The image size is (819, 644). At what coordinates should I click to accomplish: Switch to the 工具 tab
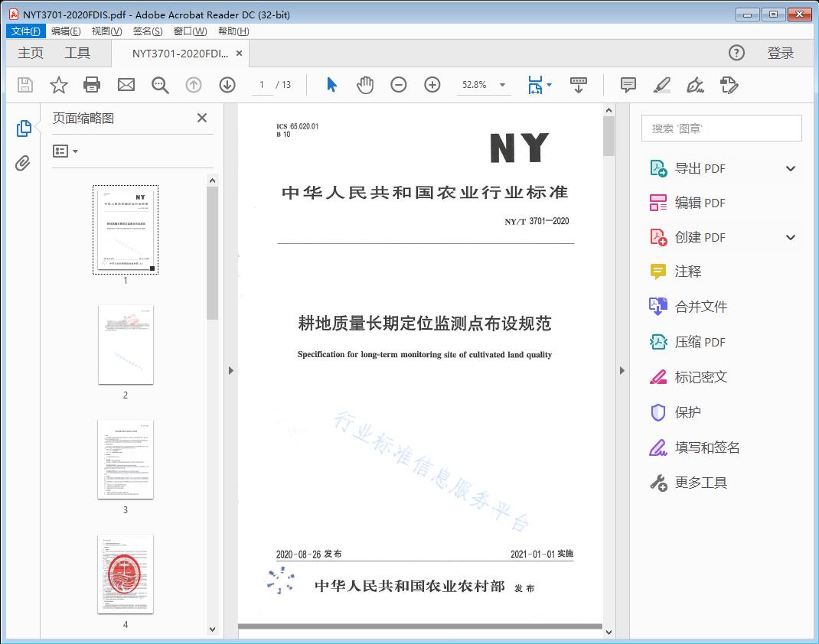(x=77, y=53)
